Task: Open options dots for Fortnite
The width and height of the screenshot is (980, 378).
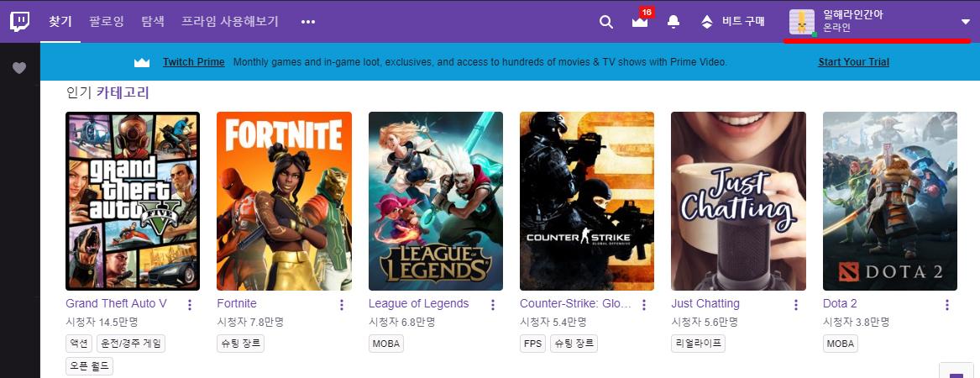Action: (341, 305)
